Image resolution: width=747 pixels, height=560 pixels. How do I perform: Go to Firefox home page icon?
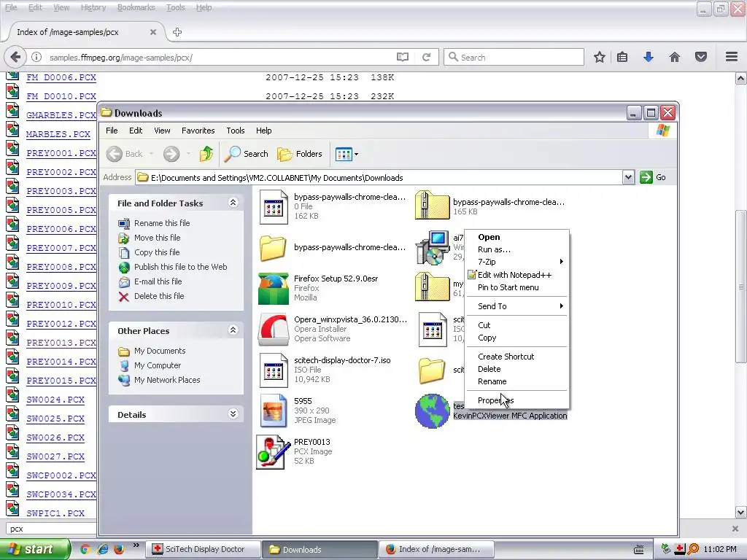[675, 57]
